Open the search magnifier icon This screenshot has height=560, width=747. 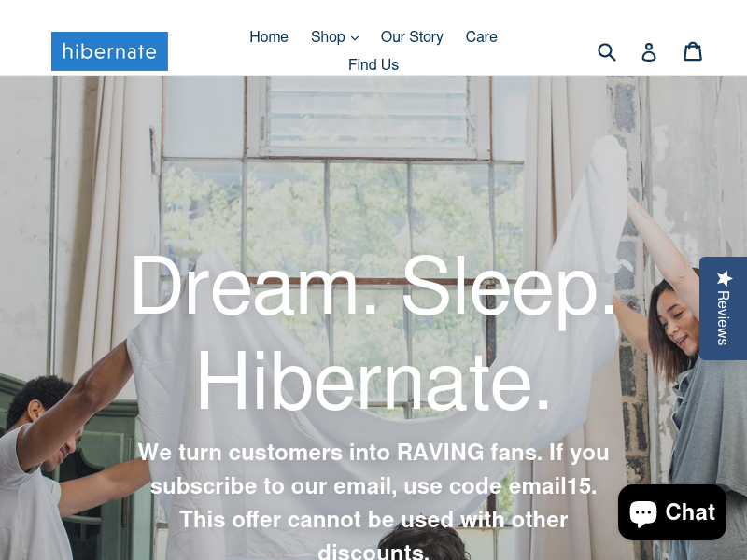pyautogui.click(x=606, y=52)
